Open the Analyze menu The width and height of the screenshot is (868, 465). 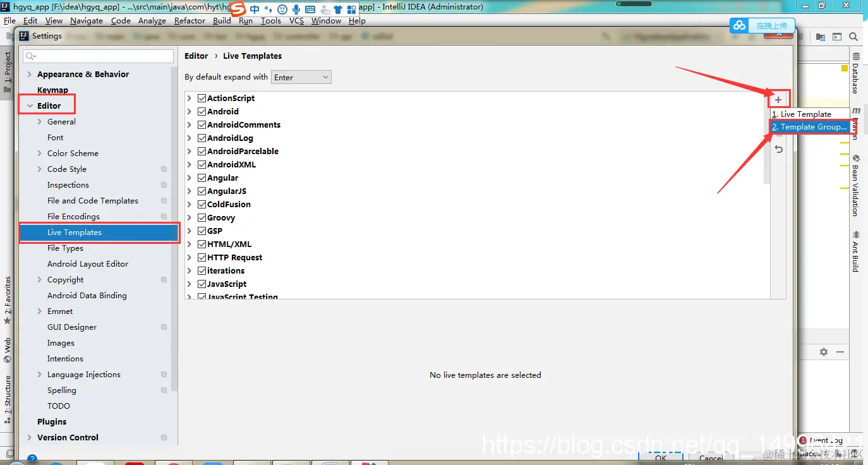click(152, 20)
